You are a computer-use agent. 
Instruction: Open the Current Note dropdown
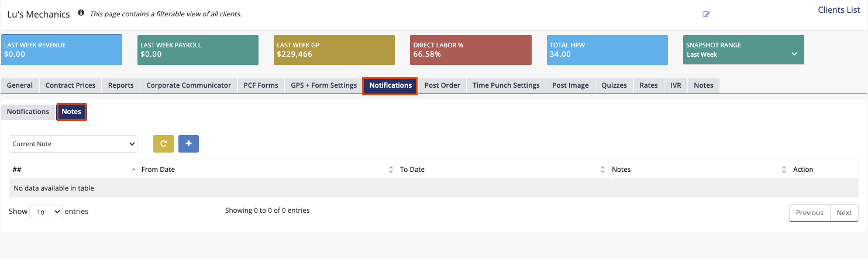(73, 144)
